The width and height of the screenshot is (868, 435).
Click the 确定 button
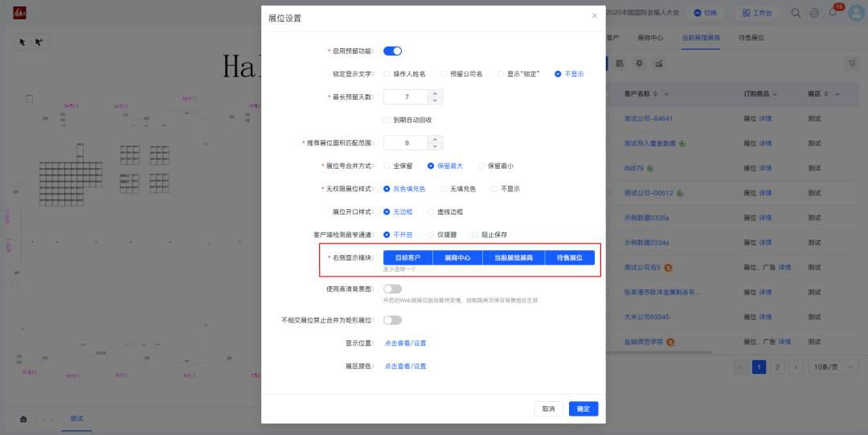[583, 408]
